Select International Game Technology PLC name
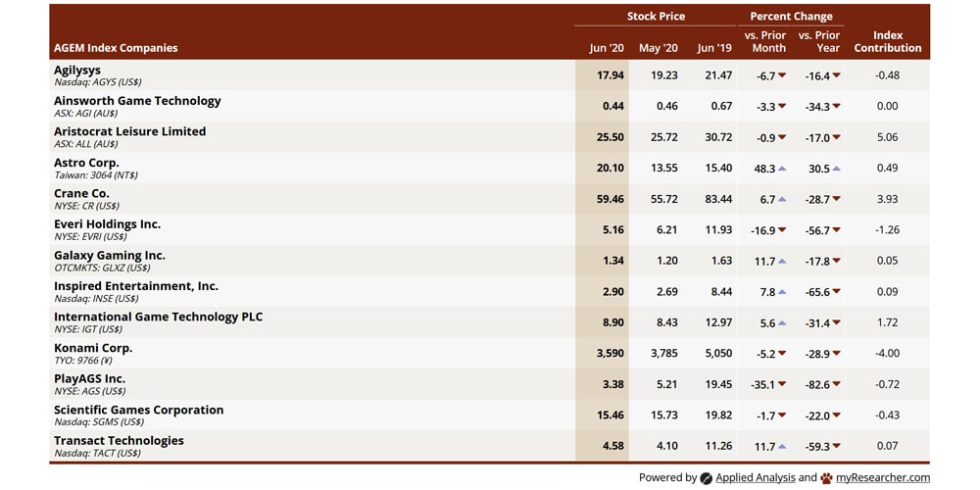Viewport: 980px width, 490px height. coord(158,317)
